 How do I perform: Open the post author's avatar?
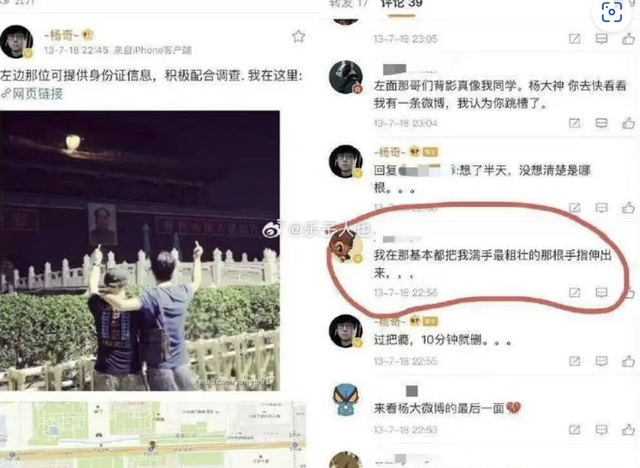pyautogui.click(x=16, y=41)
